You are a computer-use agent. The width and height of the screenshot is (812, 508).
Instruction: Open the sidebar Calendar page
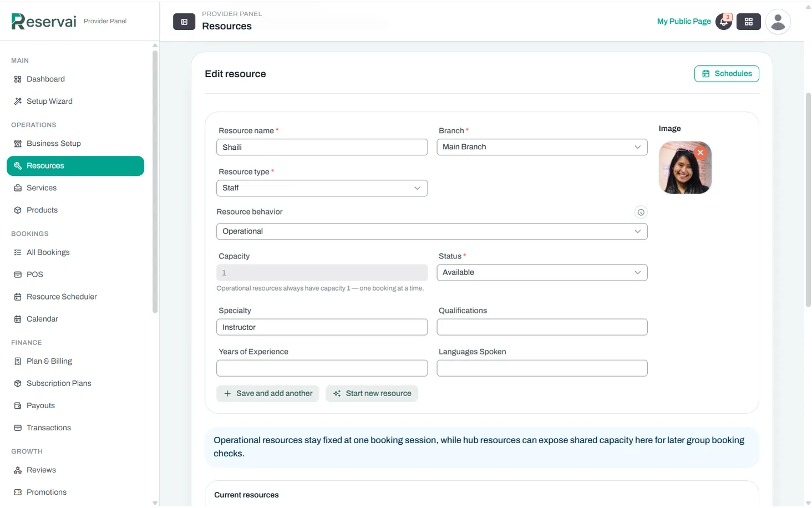[75, 319]
